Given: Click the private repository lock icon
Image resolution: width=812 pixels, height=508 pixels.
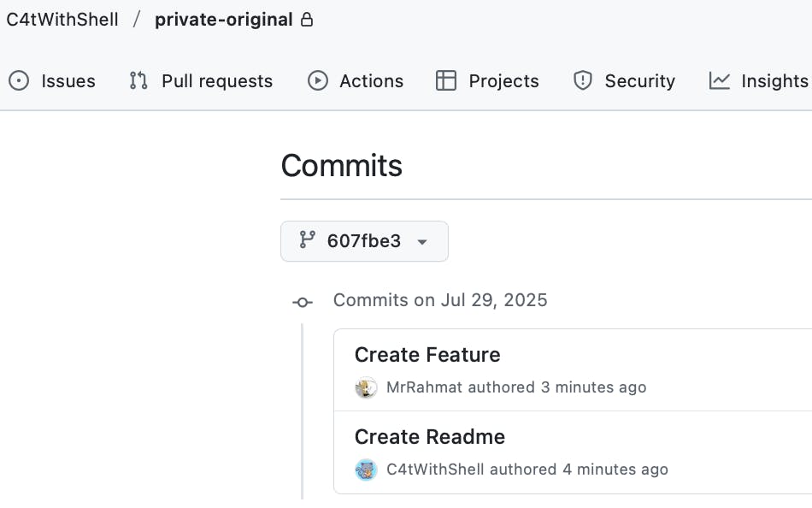Looking at the screenshot, I should click(307, 20).
